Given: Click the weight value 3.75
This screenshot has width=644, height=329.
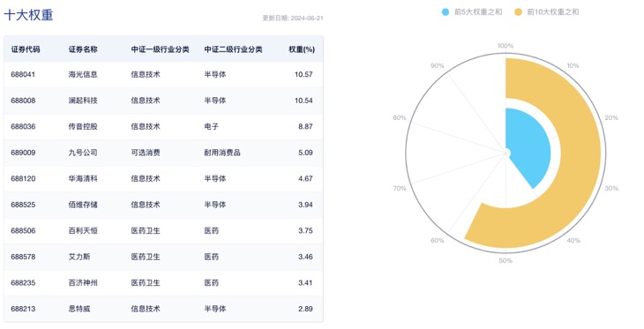Looking at the screenshot, I should click(305, 231).
